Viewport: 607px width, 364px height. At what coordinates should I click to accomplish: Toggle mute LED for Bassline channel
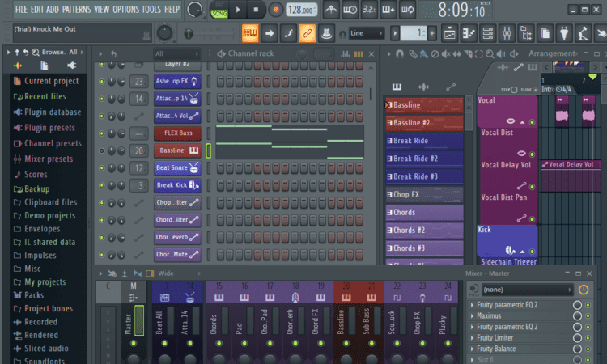[x=101, y=150]
